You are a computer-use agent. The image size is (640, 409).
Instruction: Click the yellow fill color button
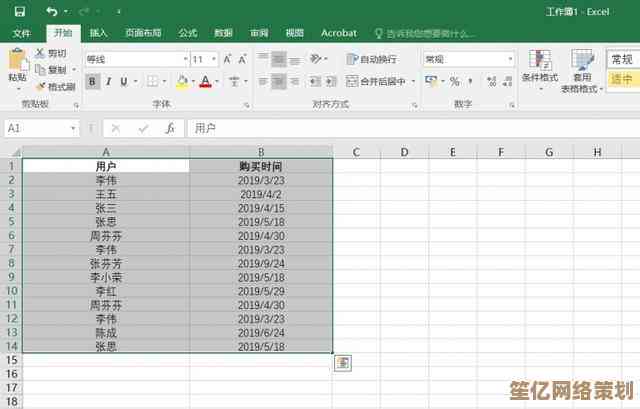tap(182, 81)
